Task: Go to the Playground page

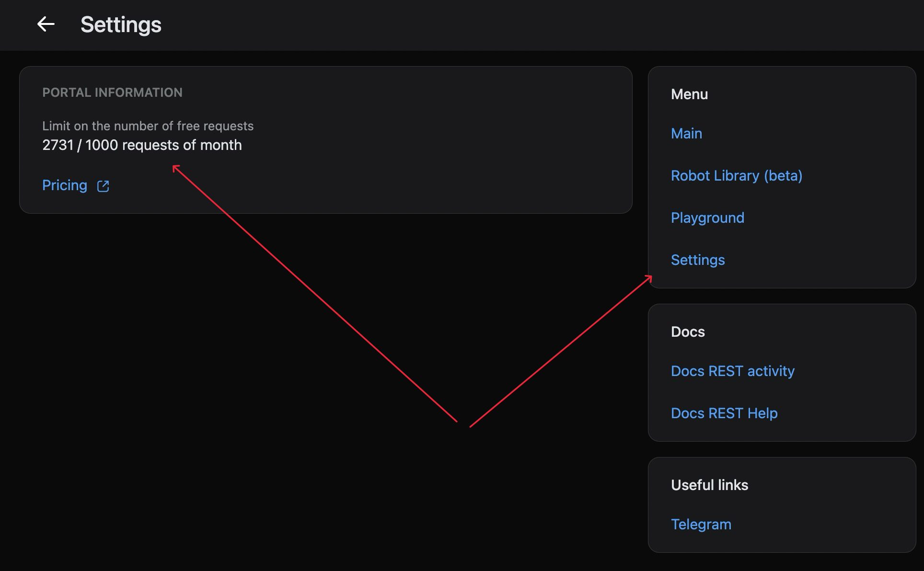Action: coord(707,218)
